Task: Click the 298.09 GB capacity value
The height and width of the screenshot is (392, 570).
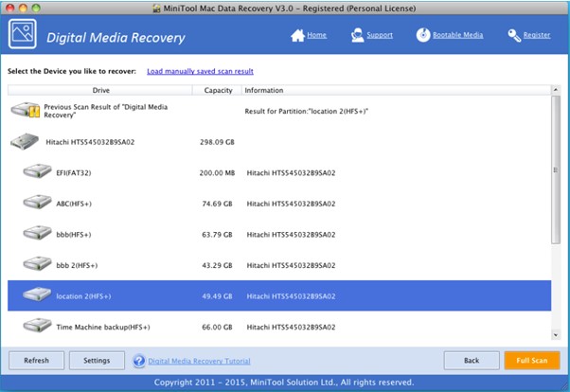Action: 217,142
